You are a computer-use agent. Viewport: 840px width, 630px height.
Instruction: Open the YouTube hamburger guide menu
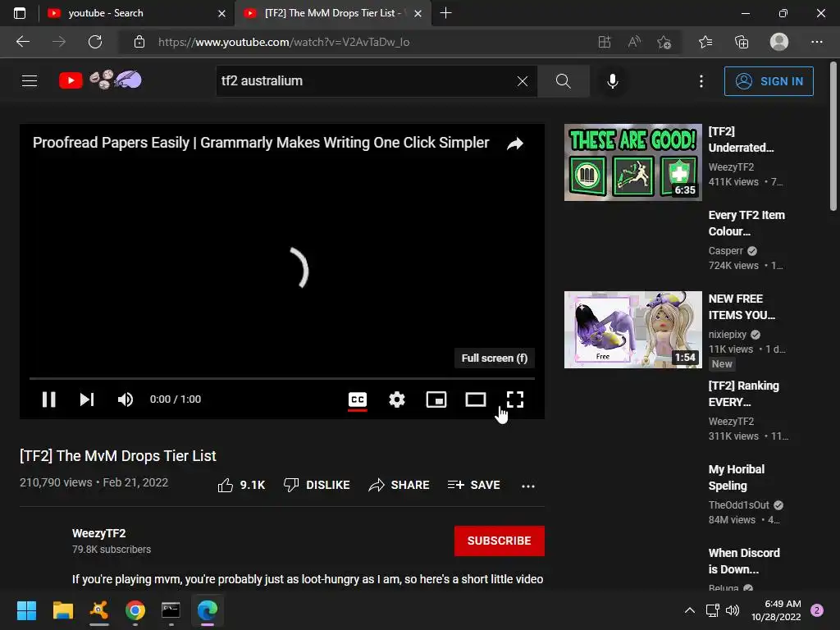pyautogui.click(x=30, y=81)
